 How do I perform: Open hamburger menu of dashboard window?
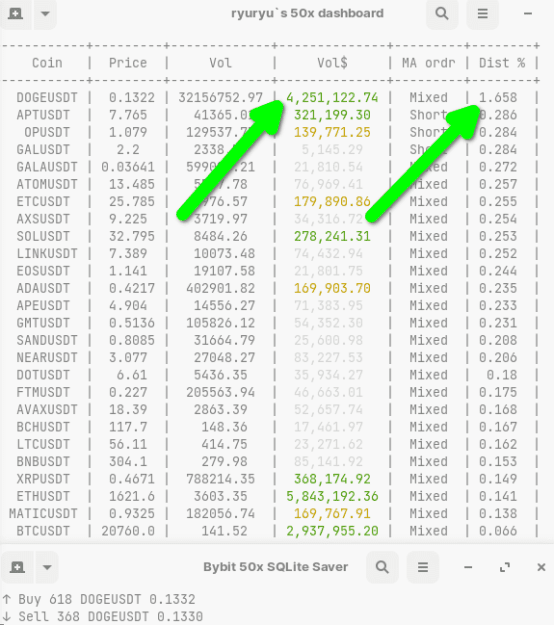483,14
